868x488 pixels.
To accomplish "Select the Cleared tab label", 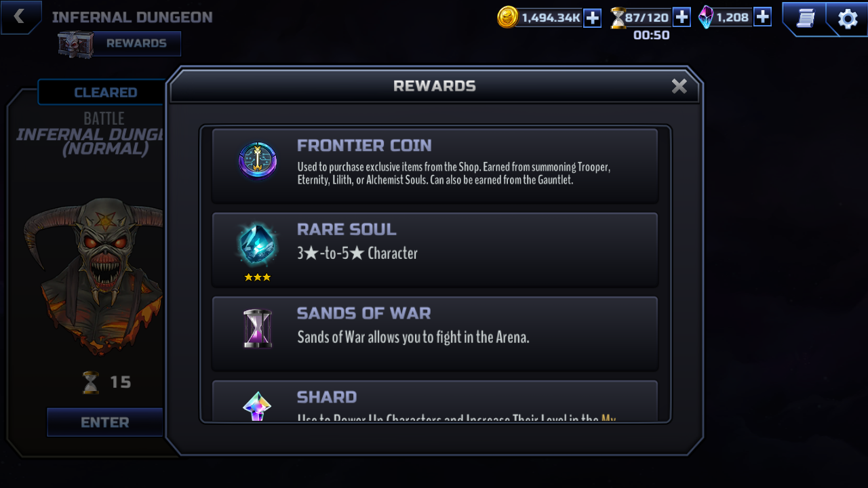I will (x=105, y=92).
